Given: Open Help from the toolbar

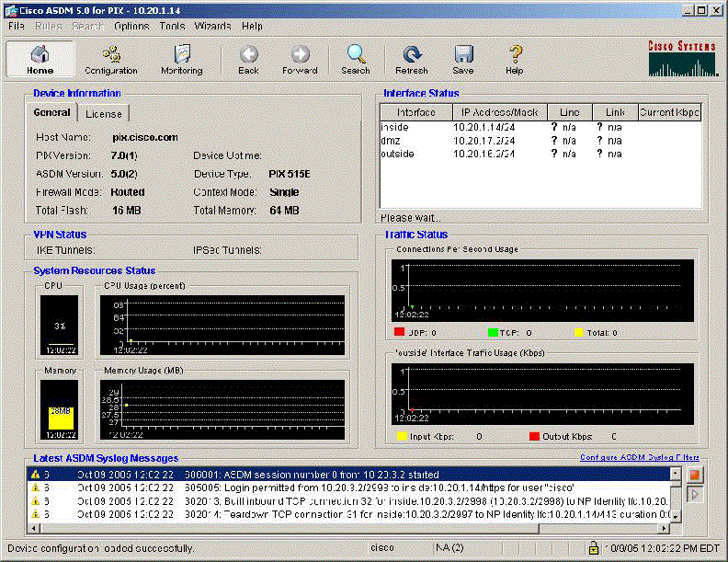Looking at the screenshot, I should pyautogui.click(x=515, y=59).
